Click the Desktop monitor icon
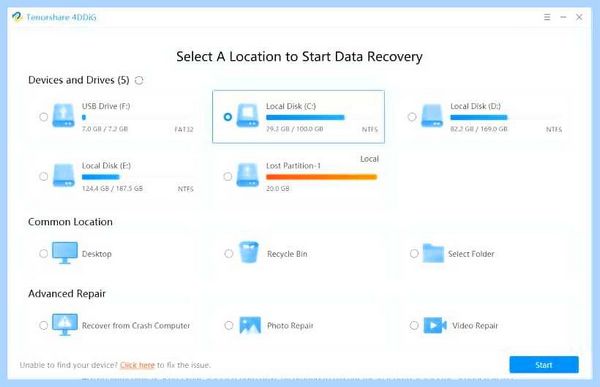 (x=65, y=253)
